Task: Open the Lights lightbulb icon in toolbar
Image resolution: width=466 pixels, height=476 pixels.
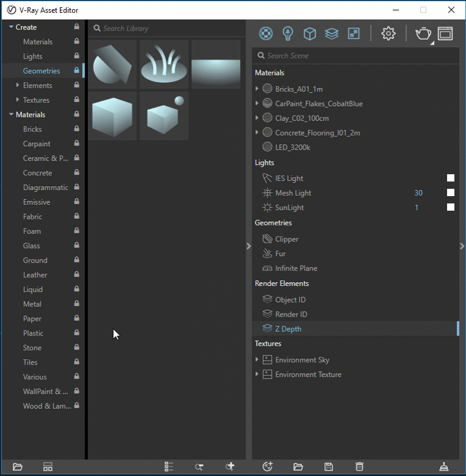Action: pos(288,34)
